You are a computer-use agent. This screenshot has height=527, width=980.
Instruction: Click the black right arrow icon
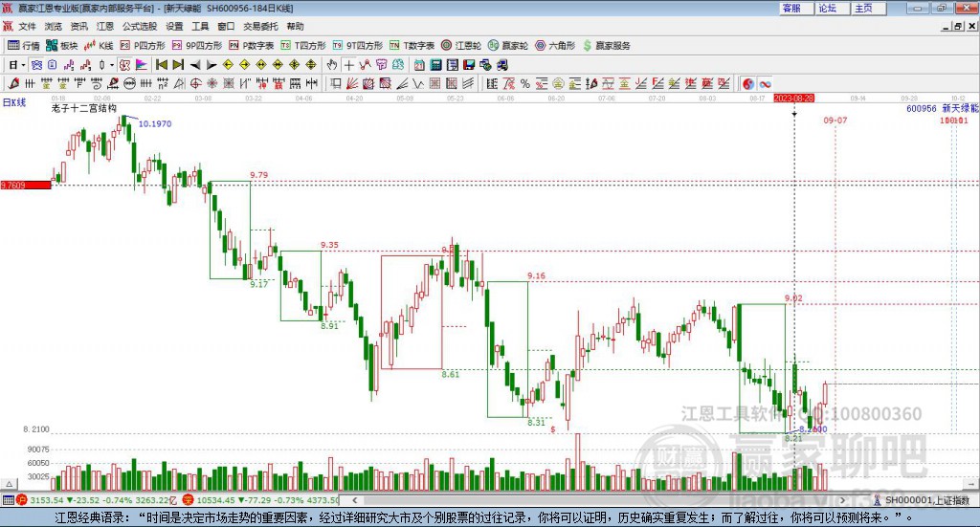pyautogui.click(x=212, y=65)
